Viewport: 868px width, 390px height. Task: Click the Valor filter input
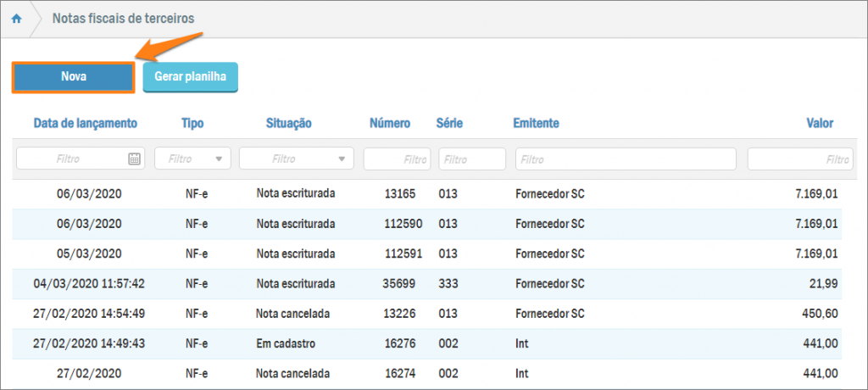click(798, 159)
